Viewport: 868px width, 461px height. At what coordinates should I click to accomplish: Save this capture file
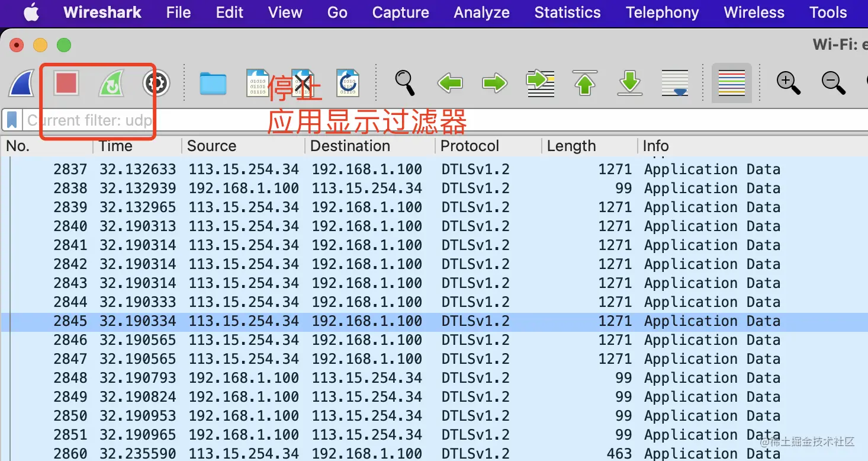click(258, 84)
